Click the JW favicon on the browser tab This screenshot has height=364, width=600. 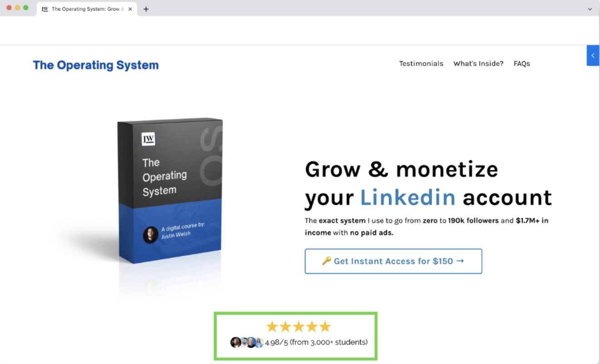45,9
